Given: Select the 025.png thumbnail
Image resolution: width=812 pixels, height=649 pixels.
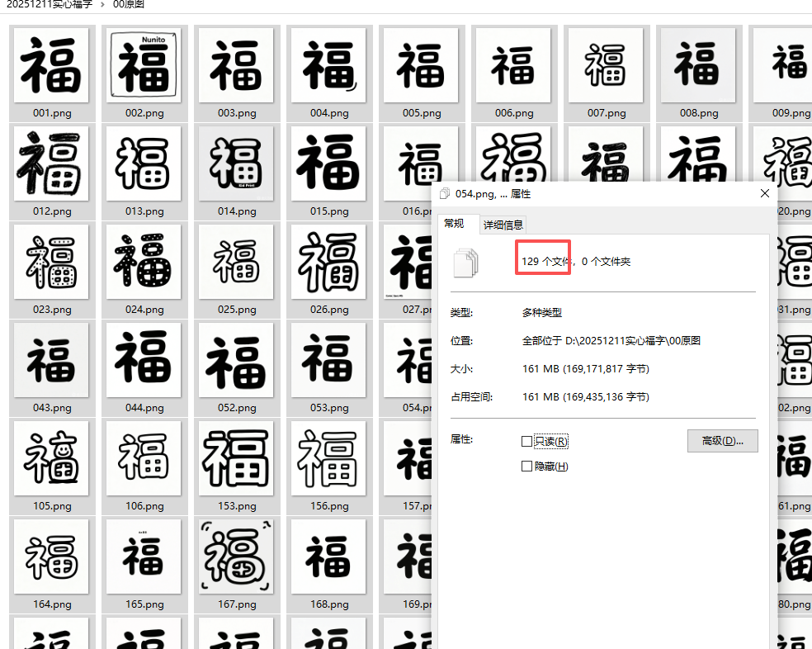Looking at the screenshot, I should (x=236, y=262).
